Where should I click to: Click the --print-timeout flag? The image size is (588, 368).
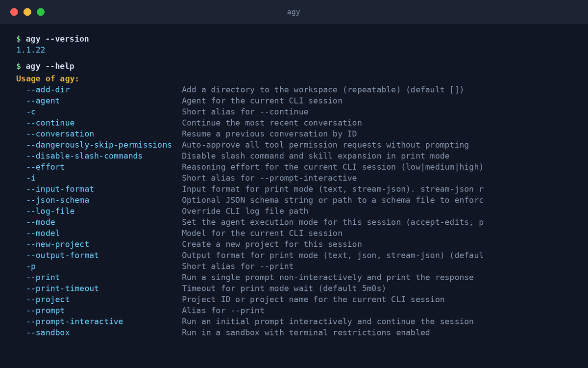(63, 289)
